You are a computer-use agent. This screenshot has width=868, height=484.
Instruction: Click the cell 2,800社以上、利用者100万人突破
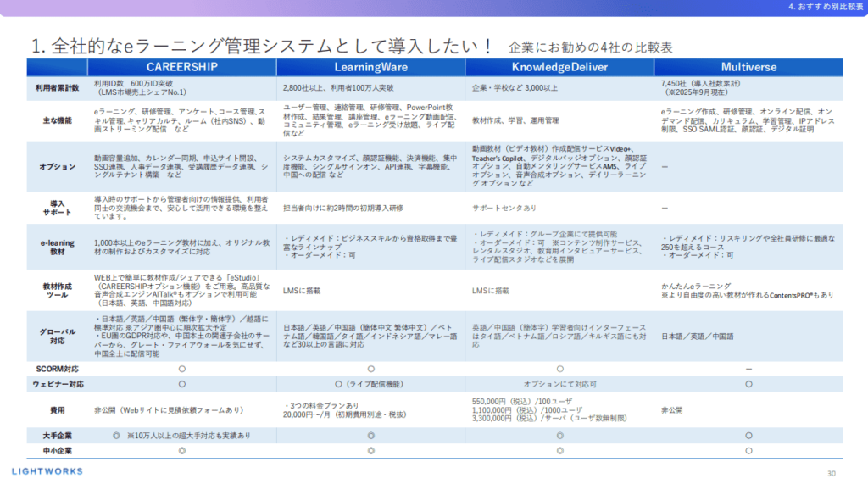[338, 88]
